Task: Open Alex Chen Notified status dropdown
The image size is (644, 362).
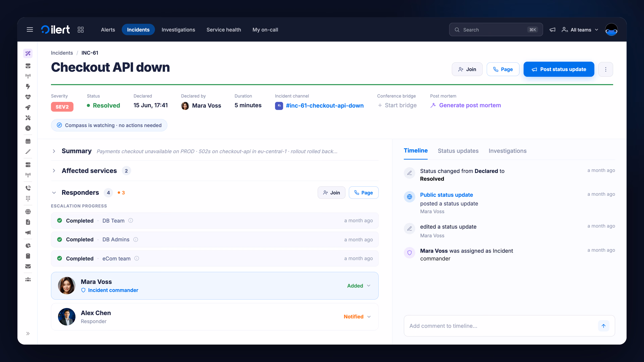Action: (x=357, y=317)
